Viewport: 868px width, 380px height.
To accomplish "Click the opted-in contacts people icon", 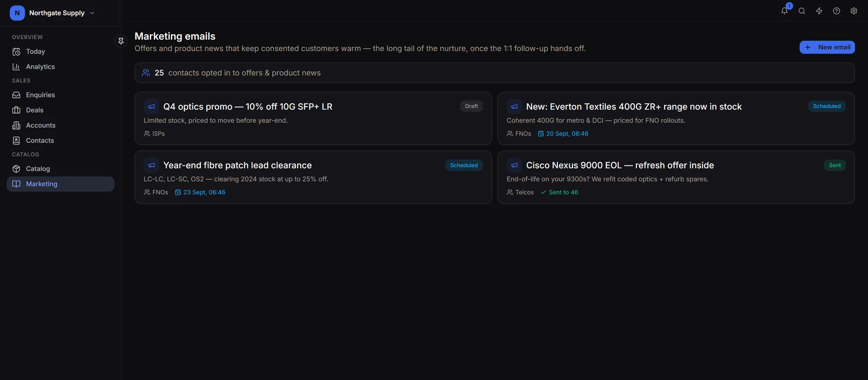I will pos(146,73).
